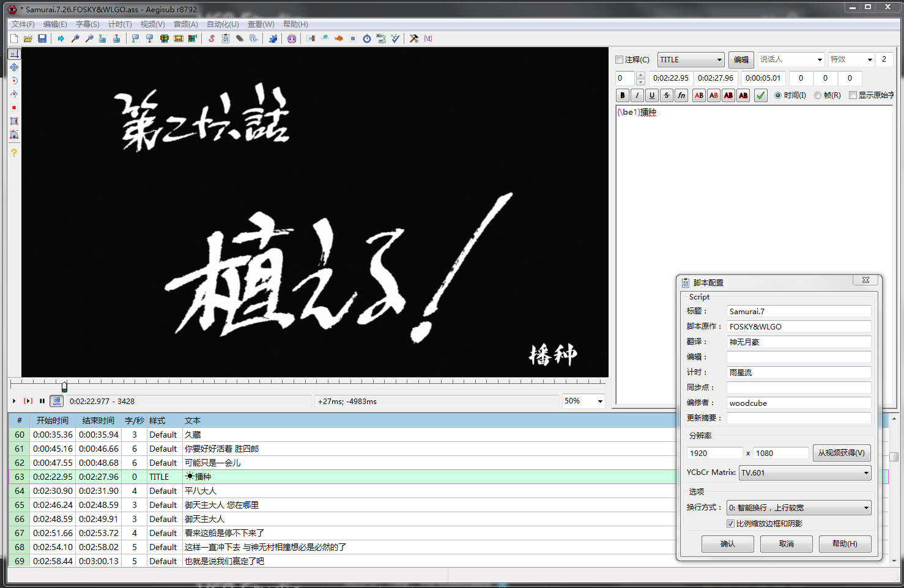Click the 标题 field containing Samurai.7
This screenshot has height=588, width=904.
(x=799, y=312)
